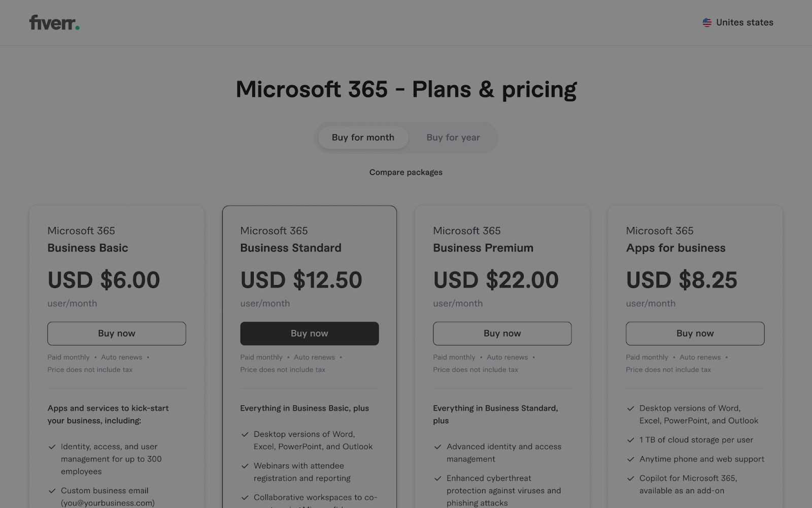The height and width of the screenshot is (508, 812).
Task: Select the Buy for month option
Action: (363, 138)
